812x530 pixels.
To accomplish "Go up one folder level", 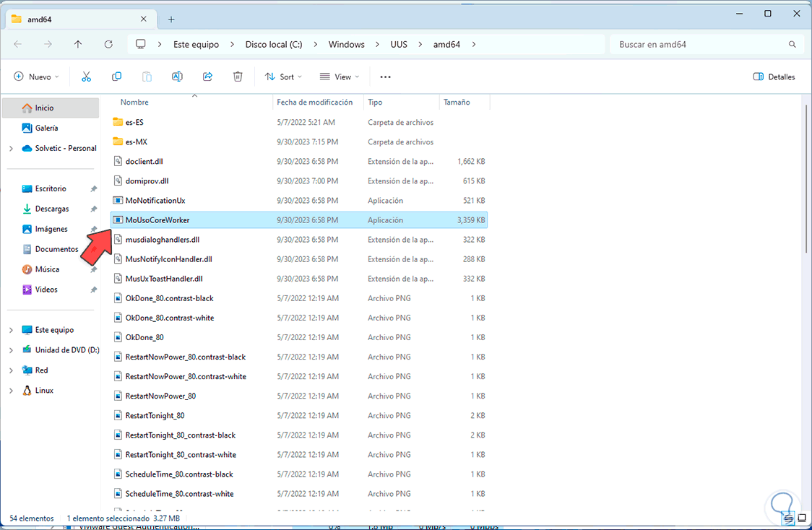I will pyautogui.click(x=78, y=44).
